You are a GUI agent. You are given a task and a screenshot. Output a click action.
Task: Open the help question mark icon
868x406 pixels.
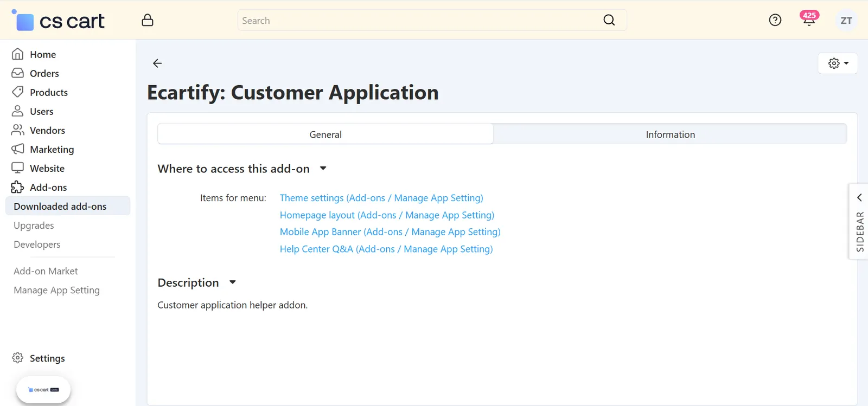click(775, 20)
